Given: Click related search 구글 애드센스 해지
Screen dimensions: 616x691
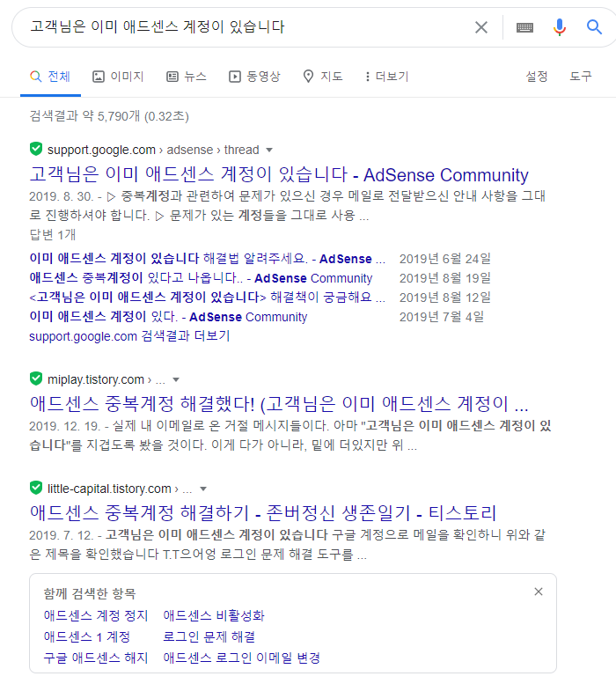Looking at the screenshot, I should [x=96, y=658].
